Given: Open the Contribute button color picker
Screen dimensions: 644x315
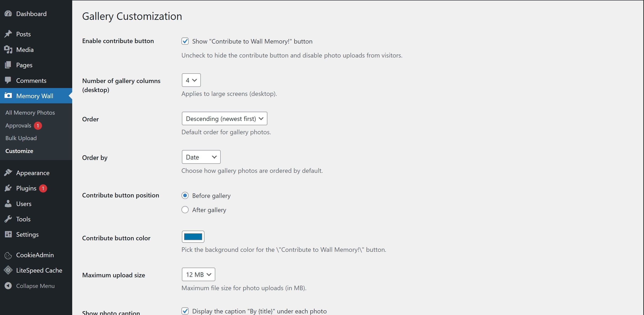Looking at the screenshot, I should click(193, 237).
